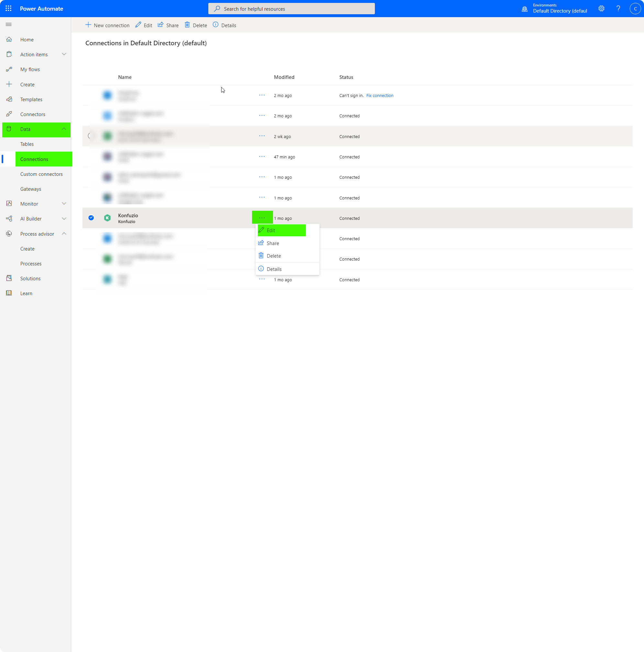
Task: Click the Solutions icon in sidebar
Action: [9, 278]
